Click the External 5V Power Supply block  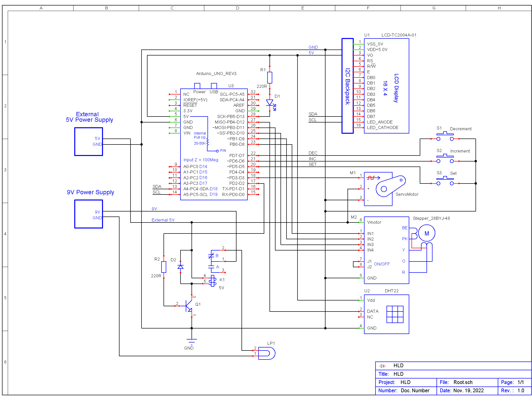point(88,141)
